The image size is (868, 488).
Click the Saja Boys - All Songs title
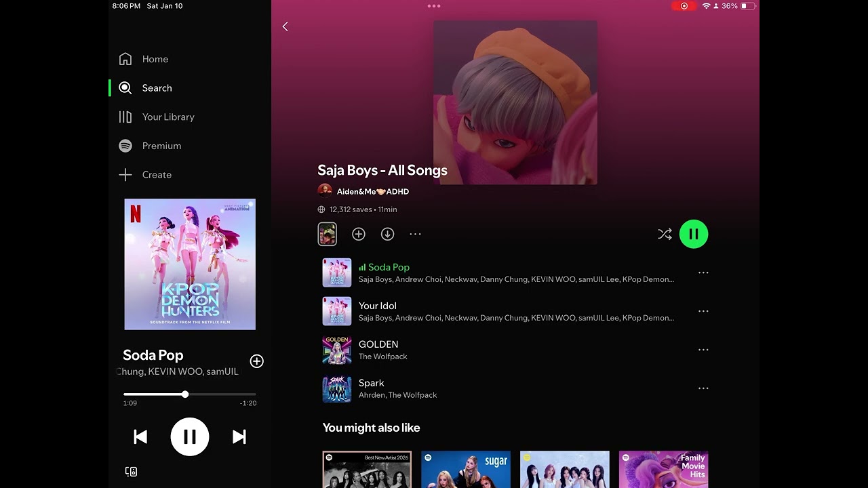[x=382, y=170]
